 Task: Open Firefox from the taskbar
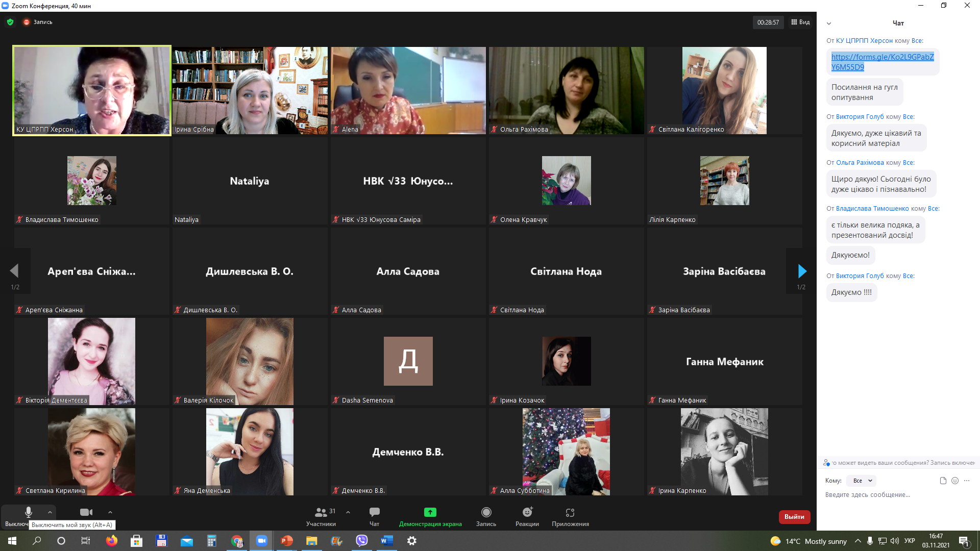(111, 541)
